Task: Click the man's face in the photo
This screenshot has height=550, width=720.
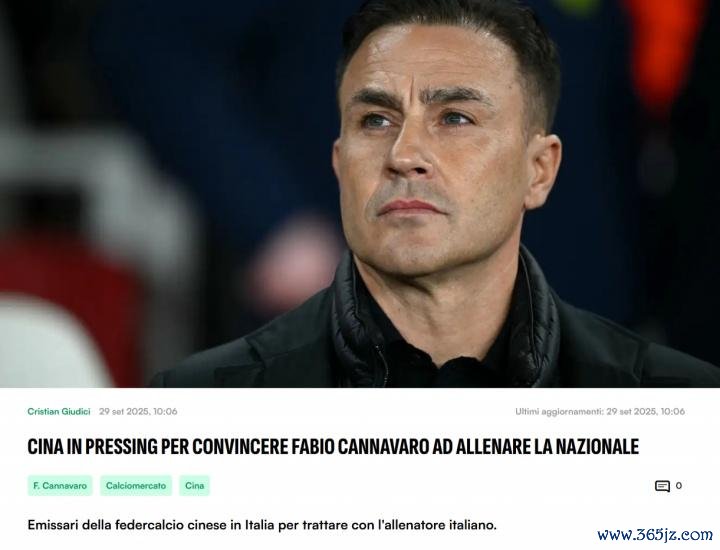Action: click(x=432, y=152)
